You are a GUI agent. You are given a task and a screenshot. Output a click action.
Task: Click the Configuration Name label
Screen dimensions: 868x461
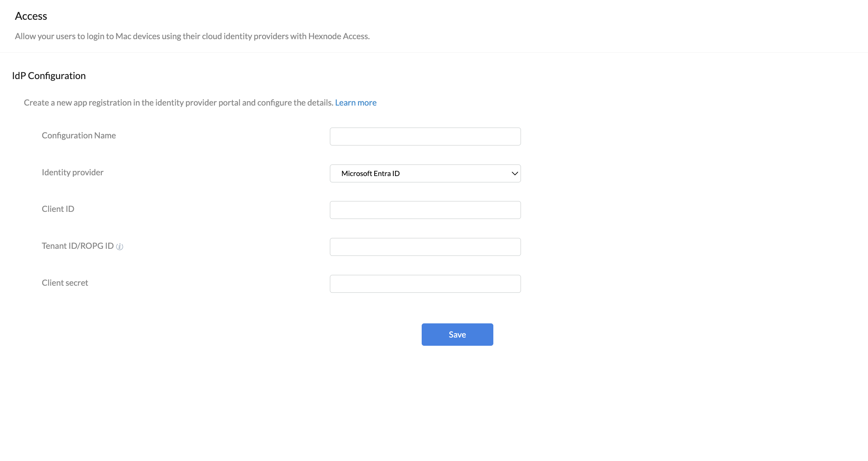tap(79, 135)
